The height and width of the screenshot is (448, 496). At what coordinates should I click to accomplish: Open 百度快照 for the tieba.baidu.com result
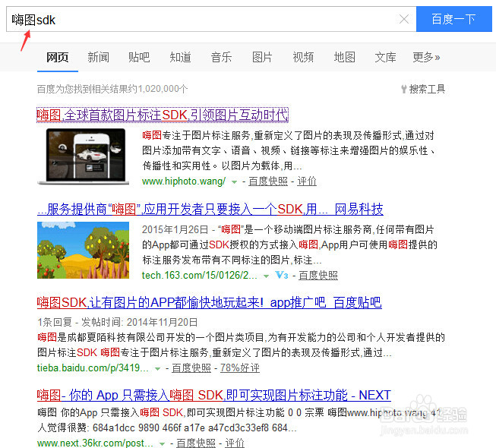click(191, 368)
